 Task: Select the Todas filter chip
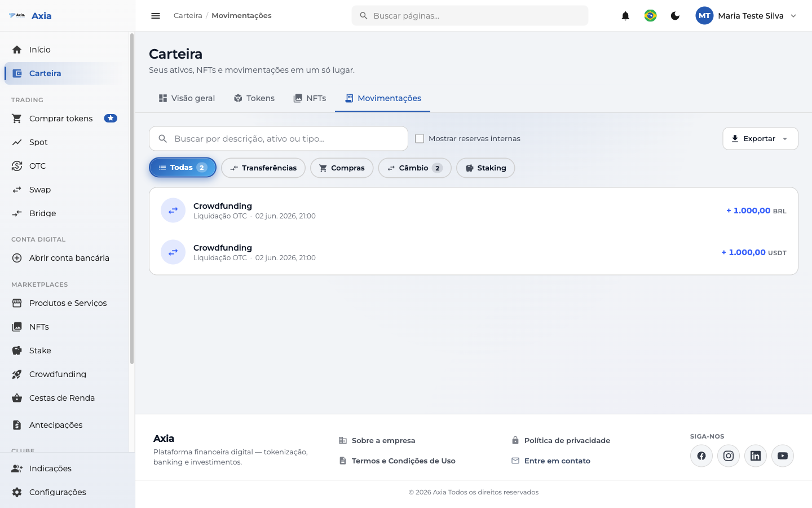point(183,168)
